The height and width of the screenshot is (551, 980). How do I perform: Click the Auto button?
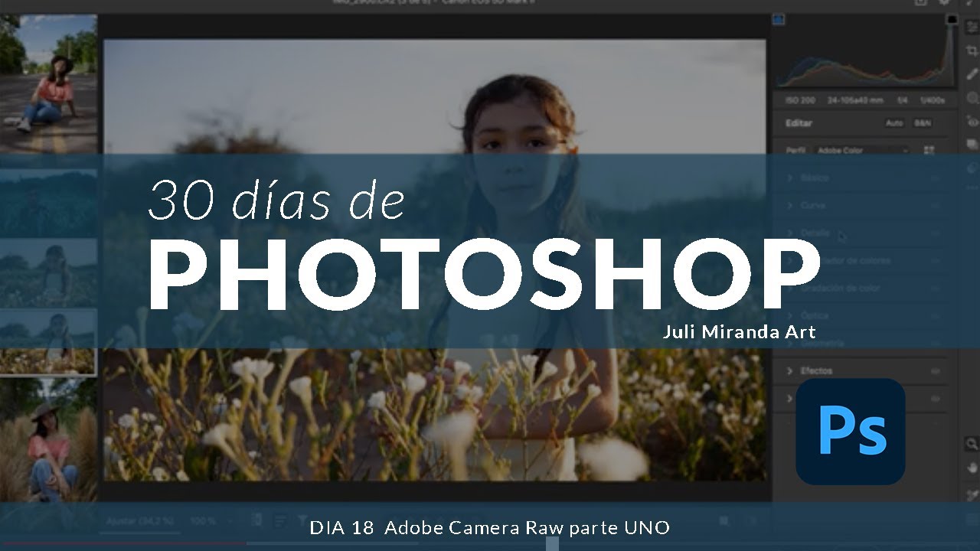894,122
